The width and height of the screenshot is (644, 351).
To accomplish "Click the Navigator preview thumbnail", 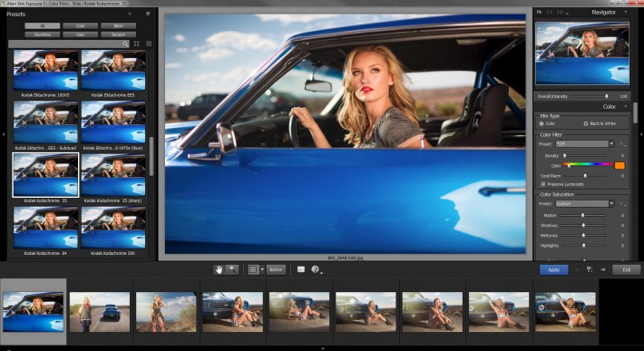I will pyautogui.click(x=582, y=54).
